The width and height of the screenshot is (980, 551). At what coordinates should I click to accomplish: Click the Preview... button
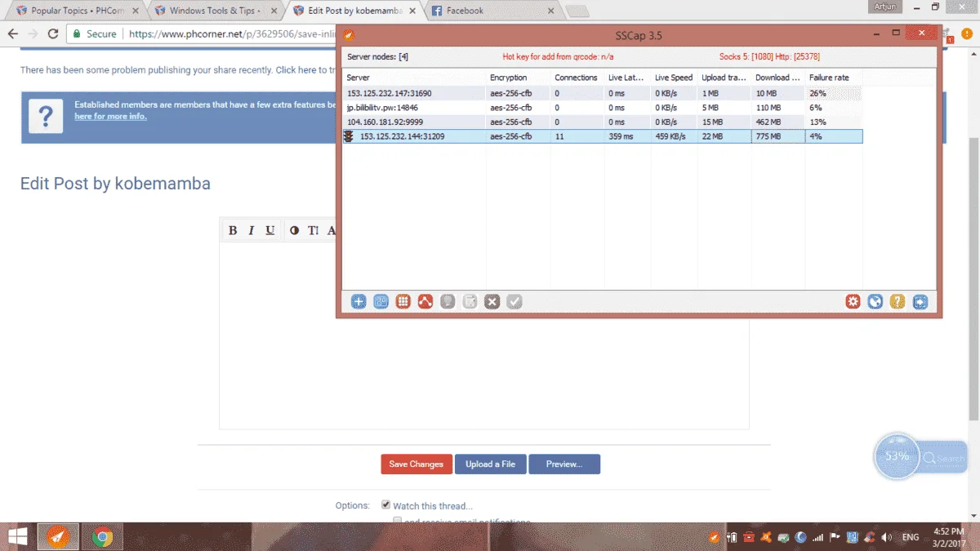click(x=564, y=464)
